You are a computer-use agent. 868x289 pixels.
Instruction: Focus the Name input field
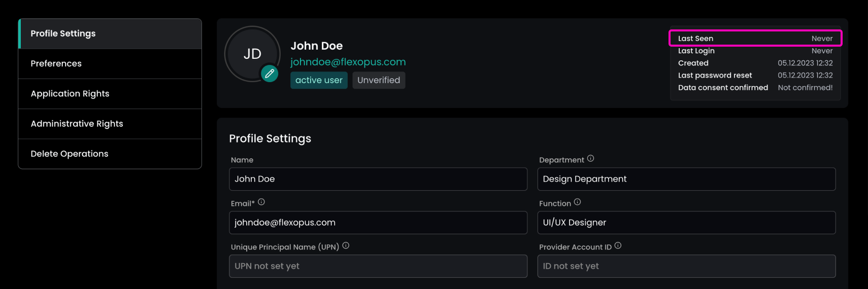(378, 179)
